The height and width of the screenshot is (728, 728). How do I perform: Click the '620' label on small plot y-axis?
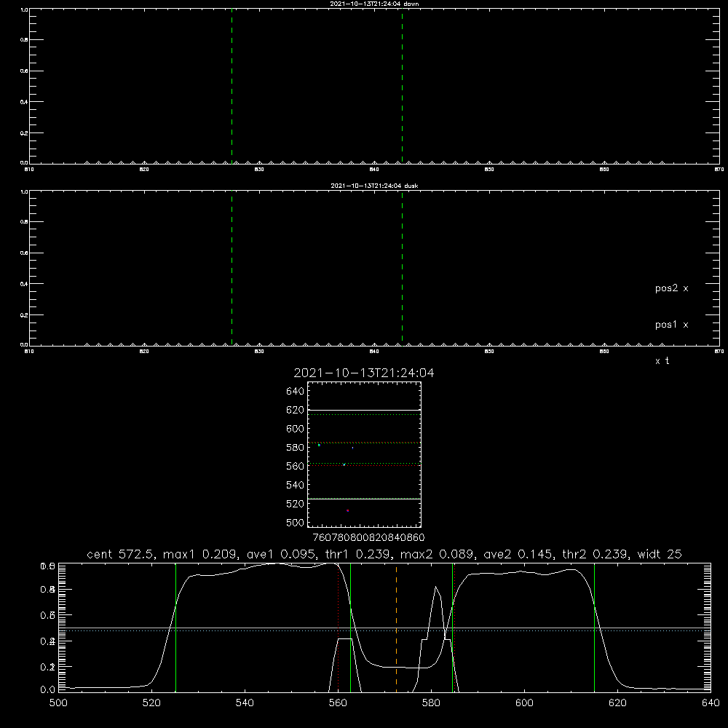296,410
